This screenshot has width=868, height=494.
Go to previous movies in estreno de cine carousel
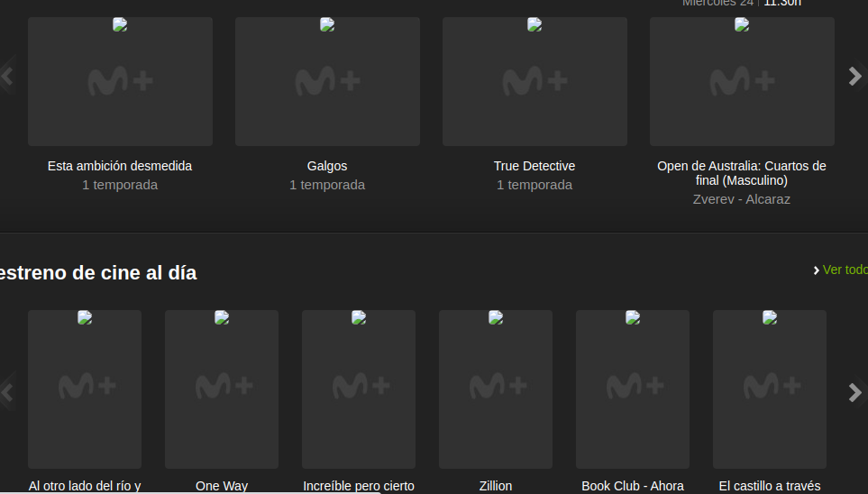pos(6,393)
